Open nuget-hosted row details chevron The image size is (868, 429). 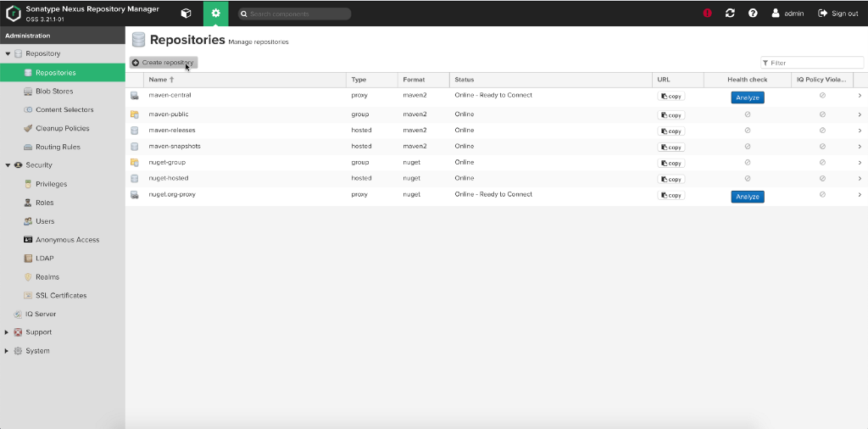860,179
